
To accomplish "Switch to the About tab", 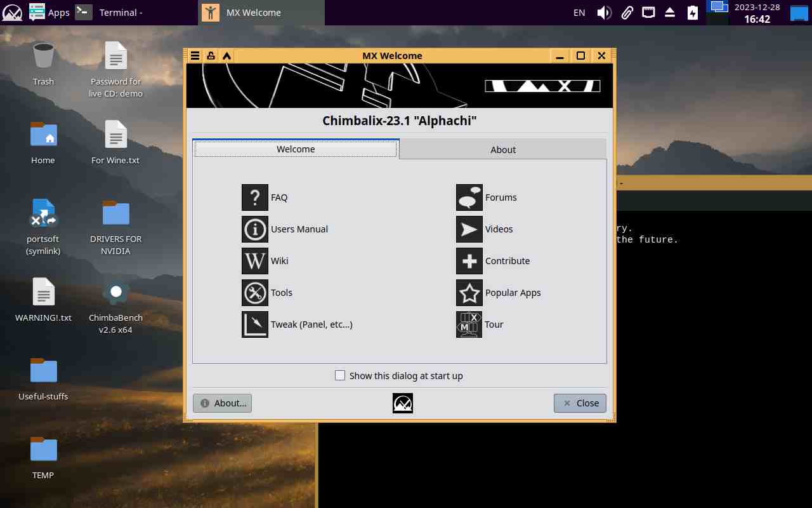I will click(x=503, y=150).
